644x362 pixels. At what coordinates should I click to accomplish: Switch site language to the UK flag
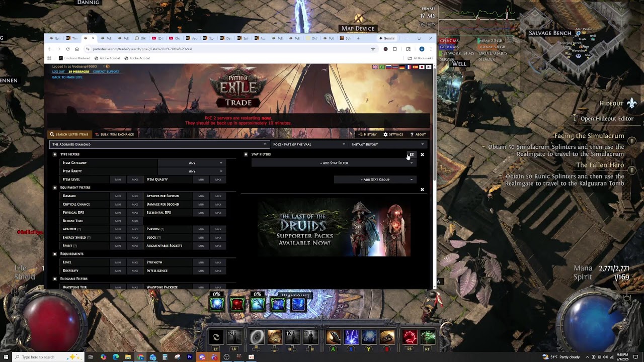click(x=375, y=67)
